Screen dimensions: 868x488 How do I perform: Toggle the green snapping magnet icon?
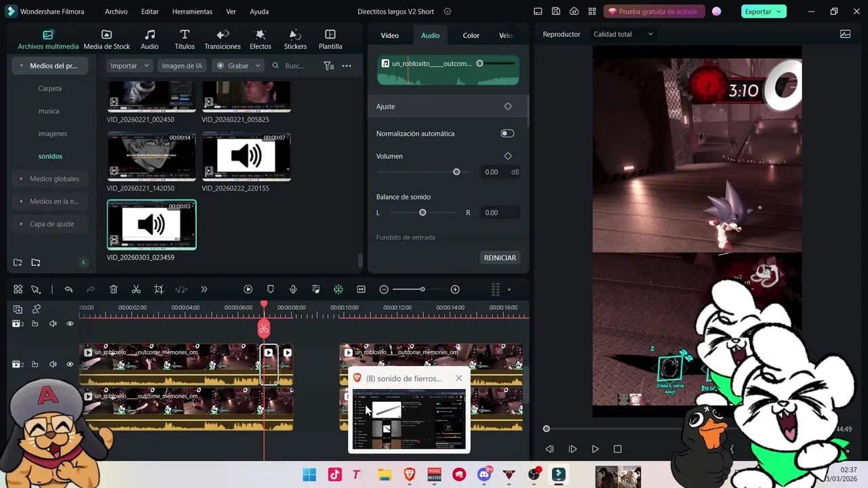pyautogui.click(x=338, y=289)
